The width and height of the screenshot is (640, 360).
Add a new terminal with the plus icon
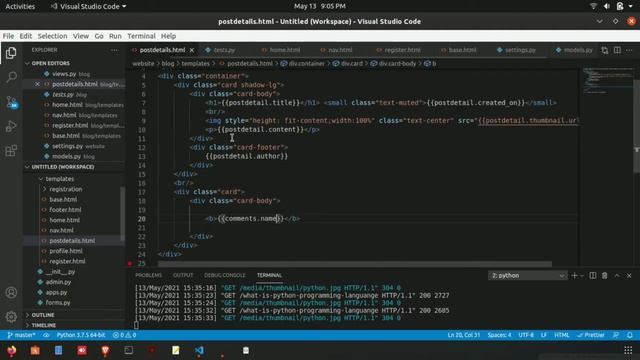click(574, 276)
